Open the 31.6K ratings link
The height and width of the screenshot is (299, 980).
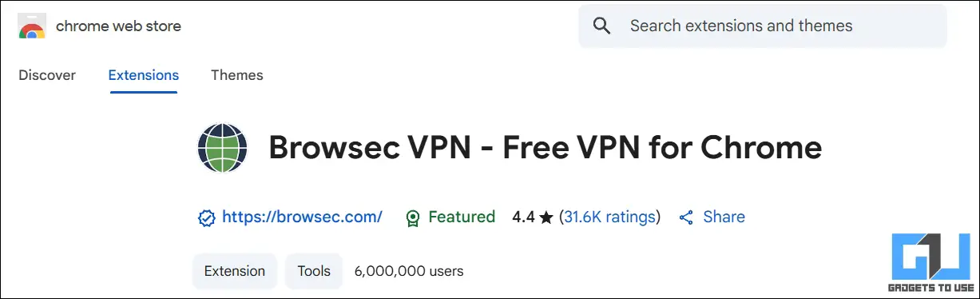pyautogui.click(x=610, y=217)
